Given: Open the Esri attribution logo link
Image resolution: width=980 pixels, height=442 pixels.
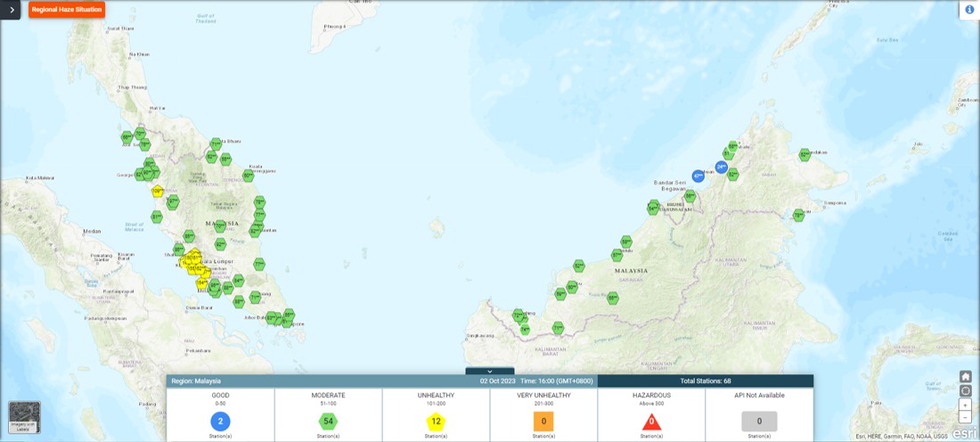Looking at the screenshot, I should (x=966, y=433).
